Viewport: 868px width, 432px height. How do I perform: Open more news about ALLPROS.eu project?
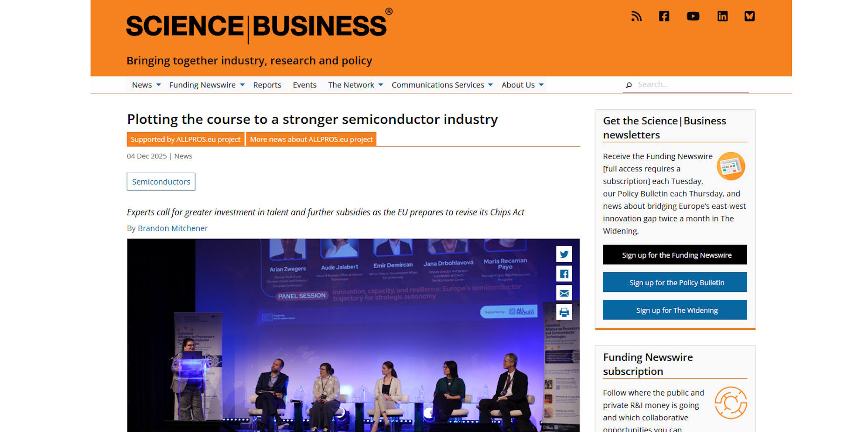click(311, 139)
